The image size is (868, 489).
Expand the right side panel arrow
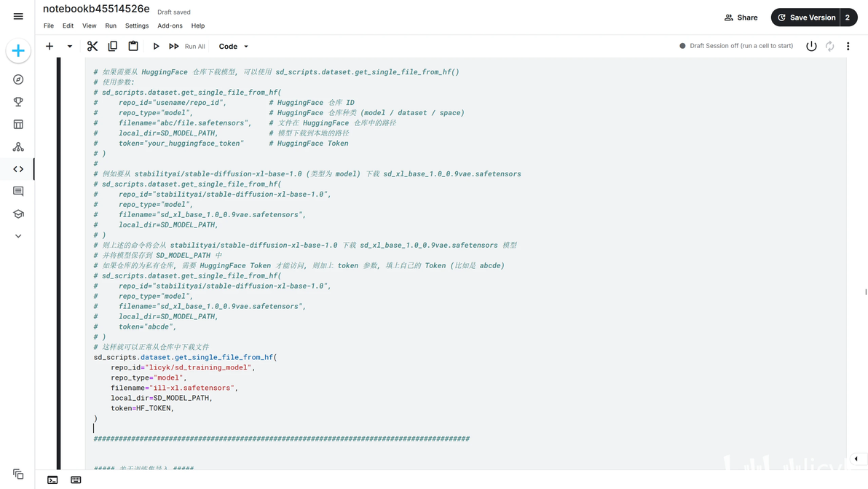856,459
